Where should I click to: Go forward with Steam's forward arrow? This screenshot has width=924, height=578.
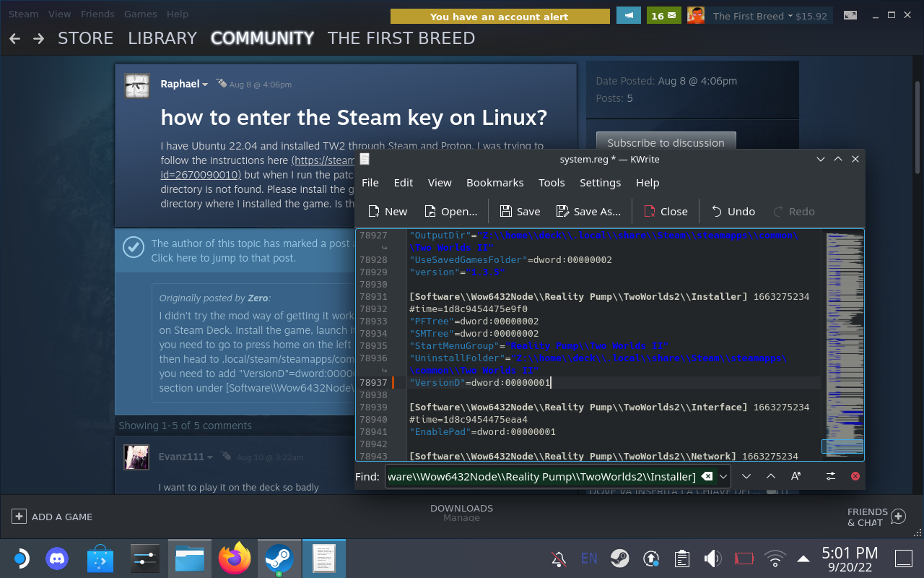(x=39, y=38)
